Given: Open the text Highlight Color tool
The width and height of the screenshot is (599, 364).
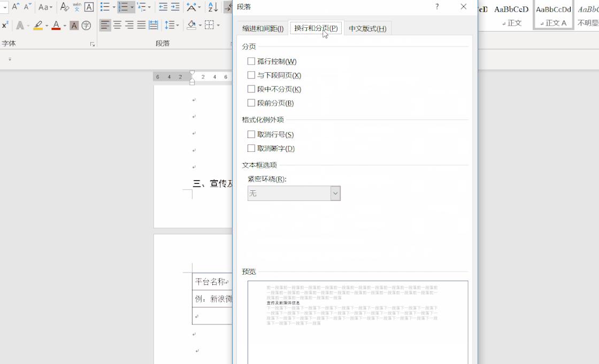Looking at the screenshot, I should 37,26.
